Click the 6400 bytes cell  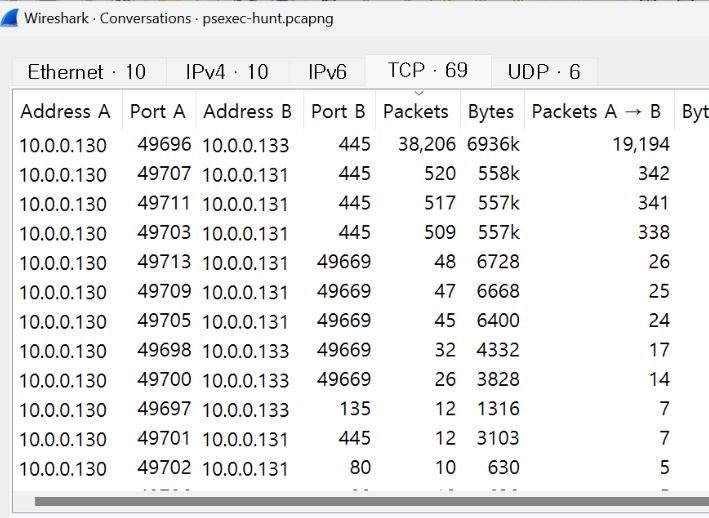point(498,321)
